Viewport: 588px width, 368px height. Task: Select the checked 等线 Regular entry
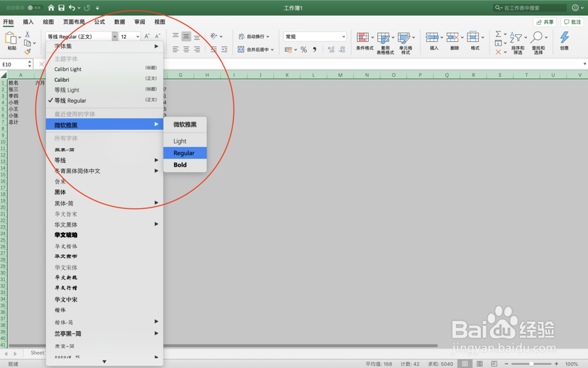tap(104, 101)
